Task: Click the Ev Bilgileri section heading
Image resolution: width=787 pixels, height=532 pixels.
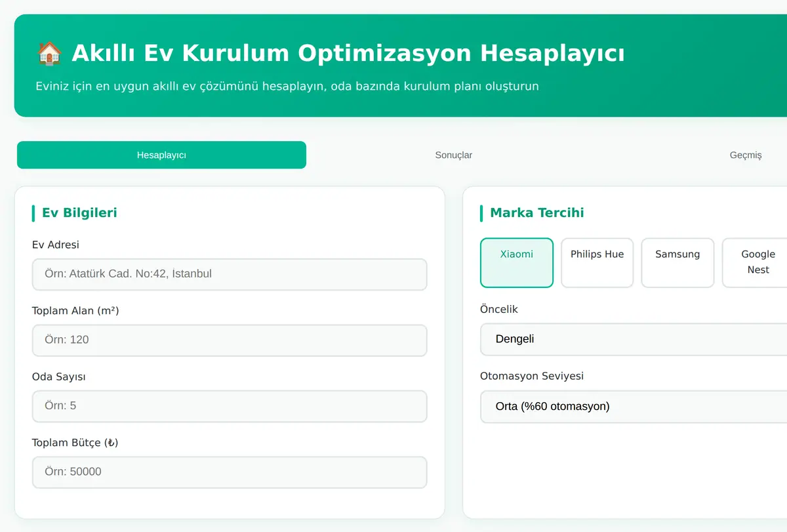Action: tap(79, 213)
